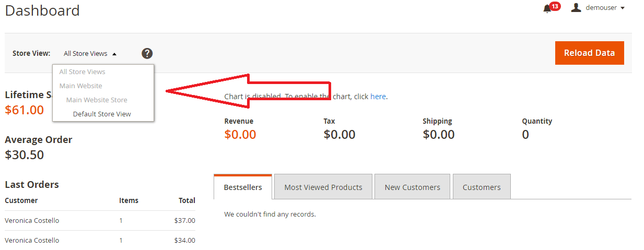
Task: Open Veronica Costello's $34.00 order row
Action: (100, 240)
